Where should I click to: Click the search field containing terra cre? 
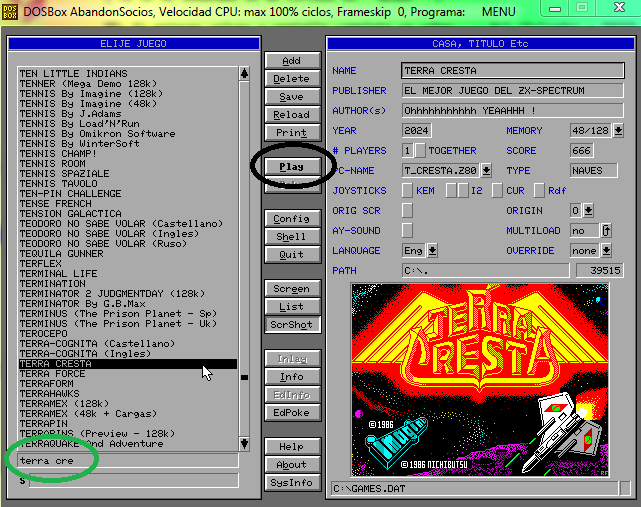128,460
